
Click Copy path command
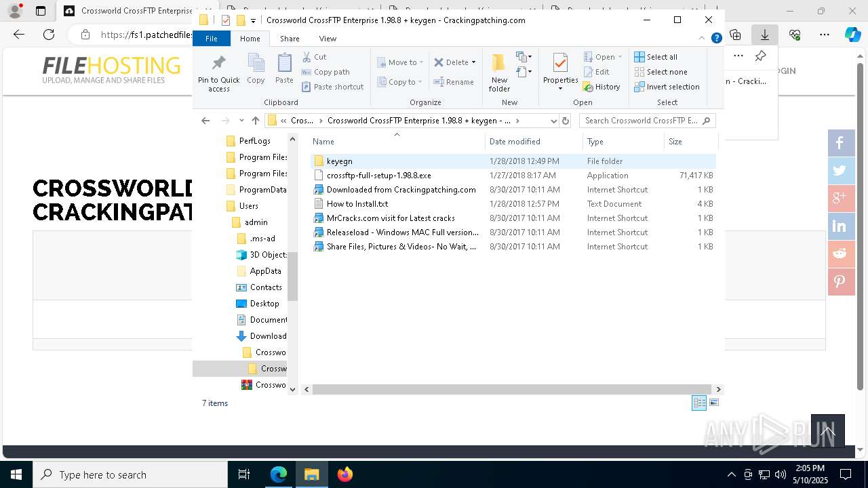click(x=325, y=72)
